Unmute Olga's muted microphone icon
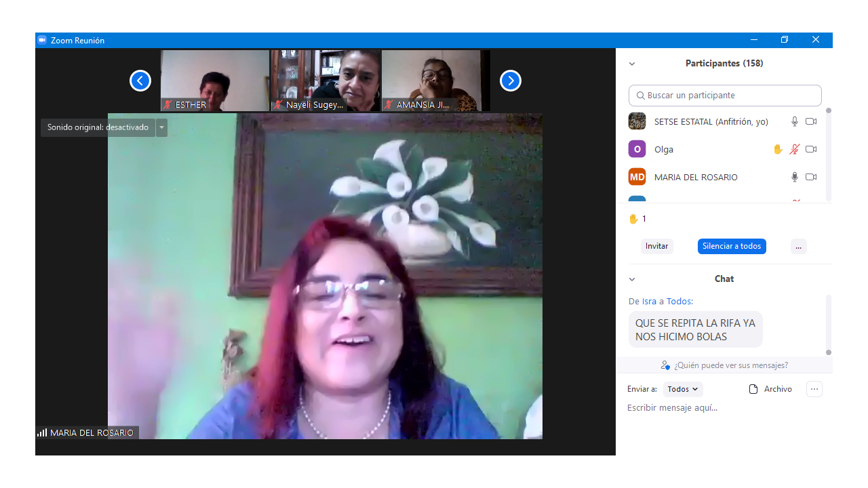 [x=795, y=149]
